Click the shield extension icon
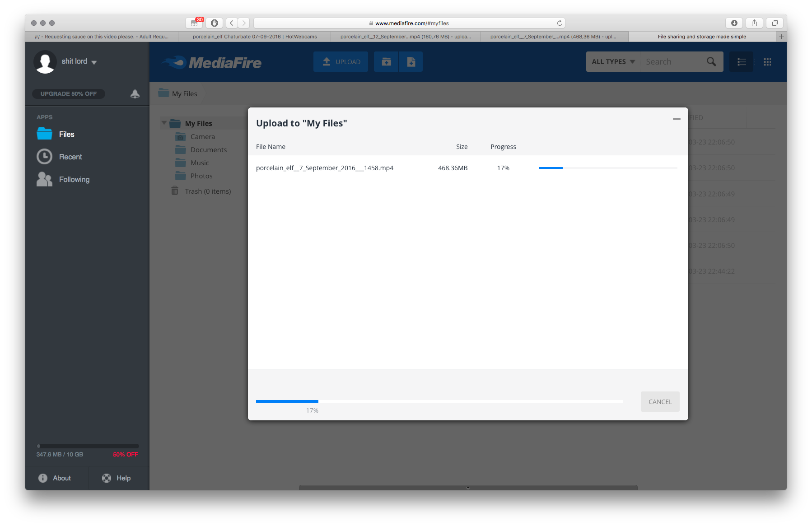Image resolution: width=812 pixels, height=526 pixels. [x=215, y=23]
